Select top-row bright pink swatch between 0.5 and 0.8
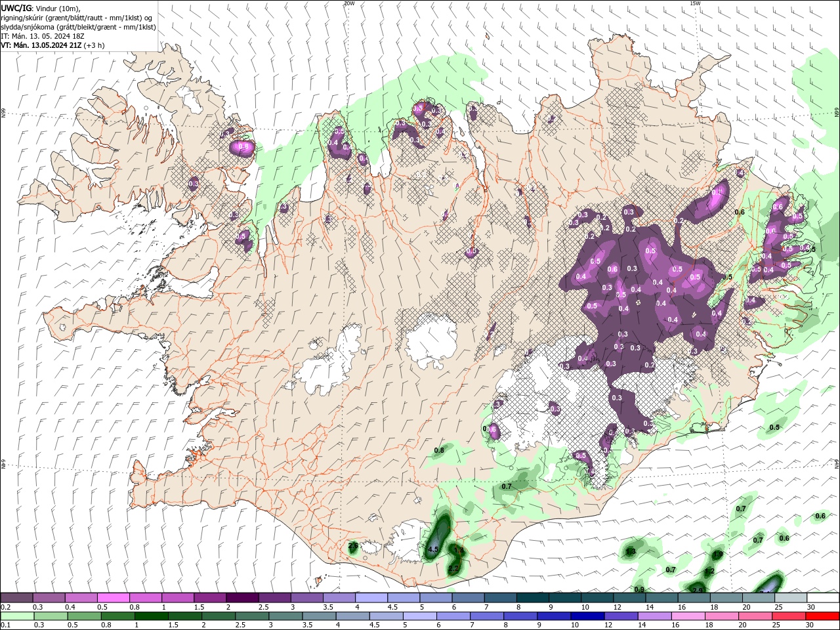The image size is (840, 630). coord(113,597)
